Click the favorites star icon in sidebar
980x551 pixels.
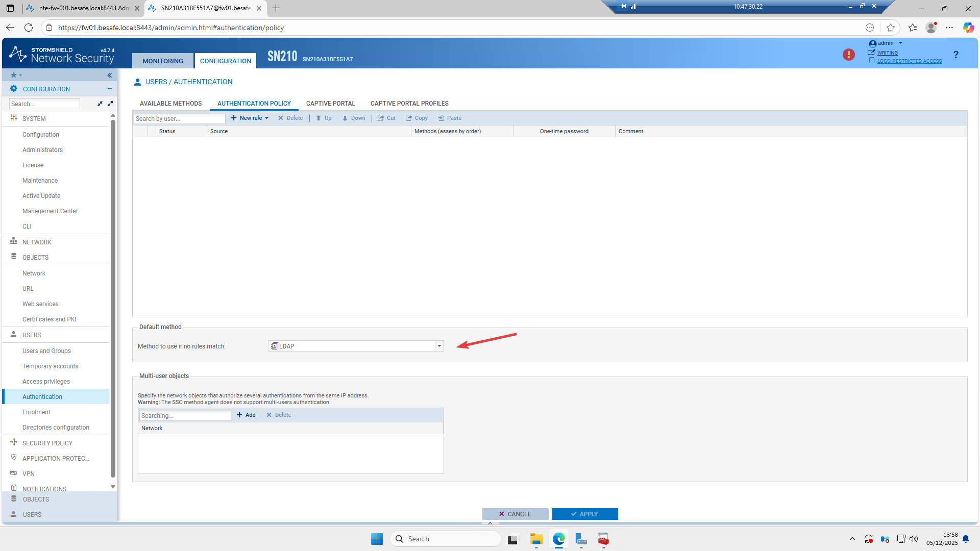[x=14, y=75]
